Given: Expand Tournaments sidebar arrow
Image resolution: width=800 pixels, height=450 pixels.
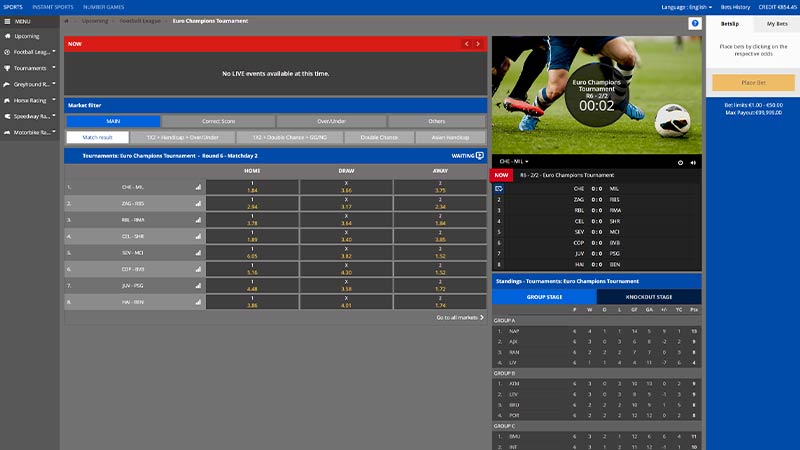Looking at the screenshot, I should pos(54,67).
